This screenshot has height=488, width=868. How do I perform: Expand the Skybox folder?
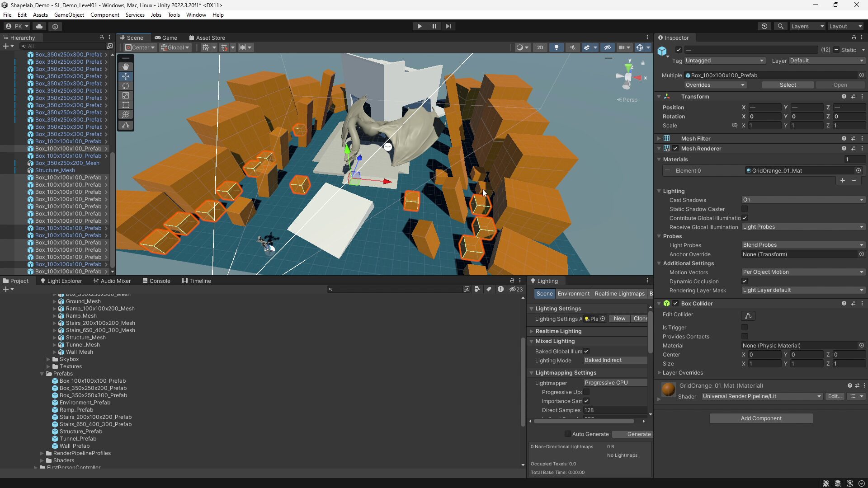(x=48, y=359)
